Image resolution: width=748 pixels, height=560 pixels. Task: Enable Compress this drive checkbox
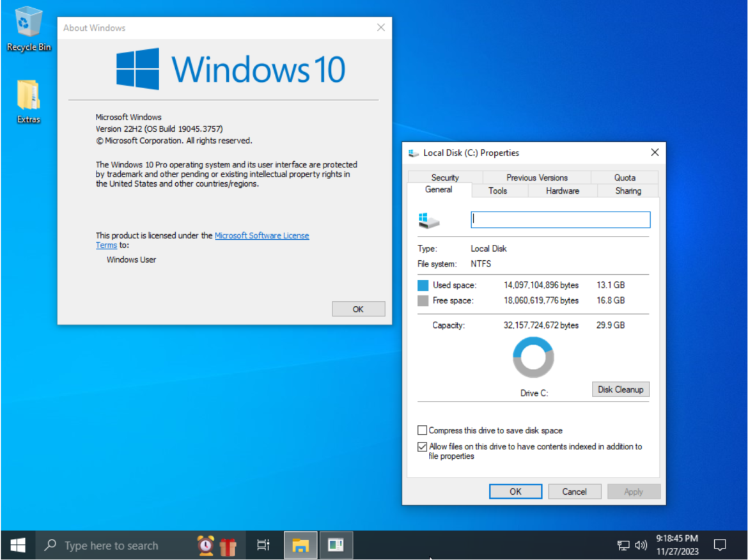(423, 431)
